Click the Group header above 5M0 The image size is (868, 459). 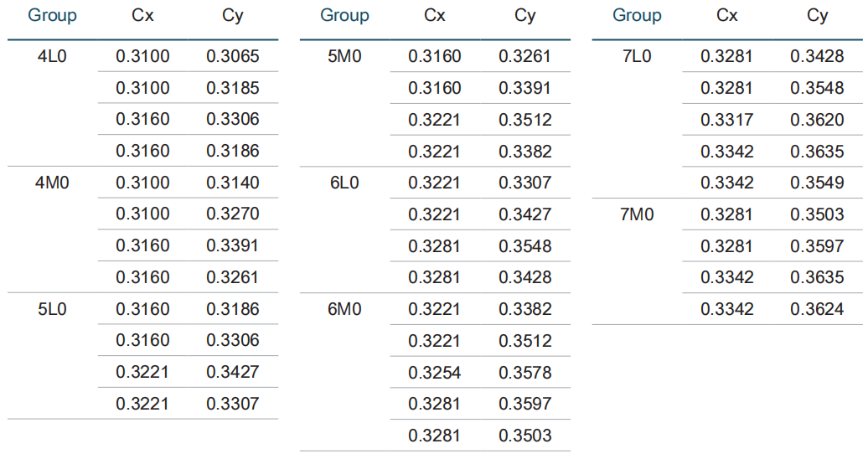344,15
